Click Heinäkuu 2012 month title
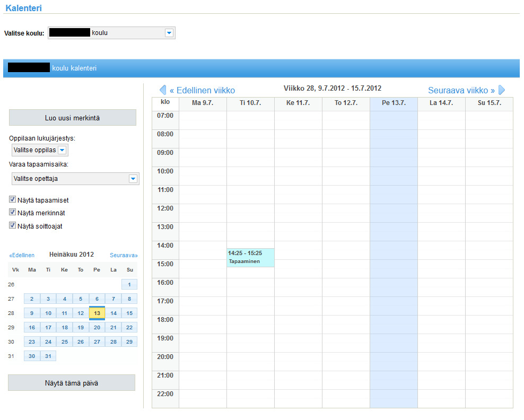This screenshot has height=420, width=524. [x=72, y=255]
